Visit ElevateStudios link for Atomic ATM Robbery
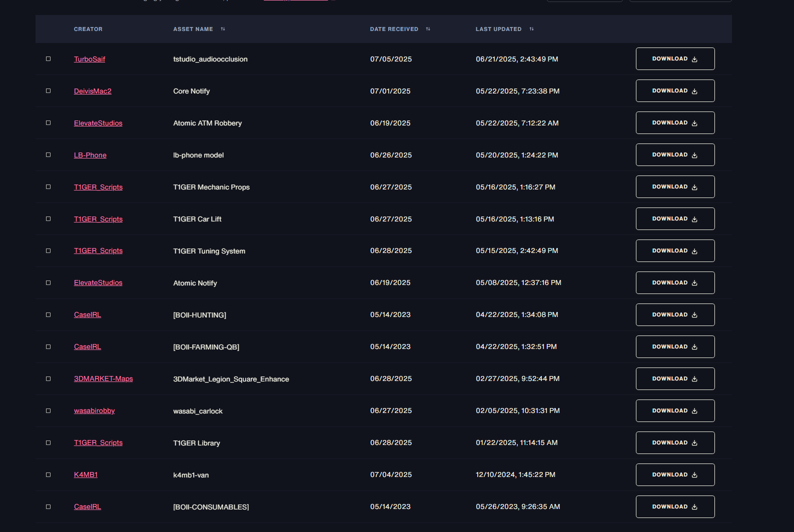This screenshot has width=794, height=532. point(98,123)
